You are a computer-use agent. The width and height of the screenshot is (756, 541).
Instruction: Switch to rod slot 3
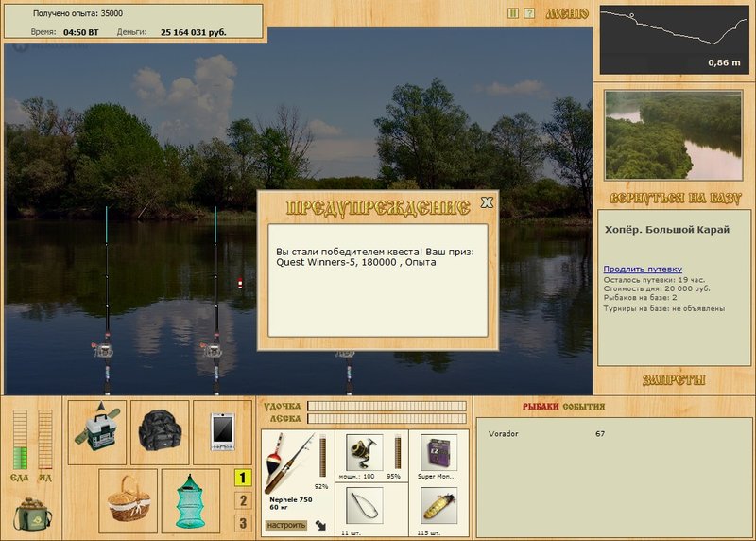(243, 523)
